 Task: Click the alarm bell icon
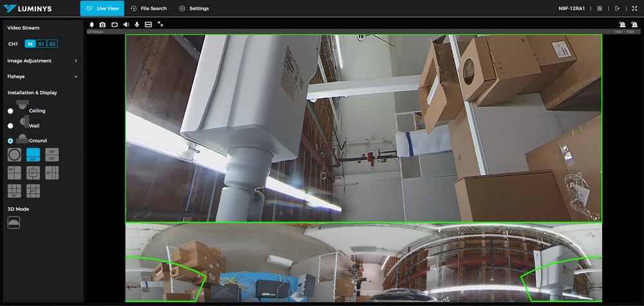91,24
